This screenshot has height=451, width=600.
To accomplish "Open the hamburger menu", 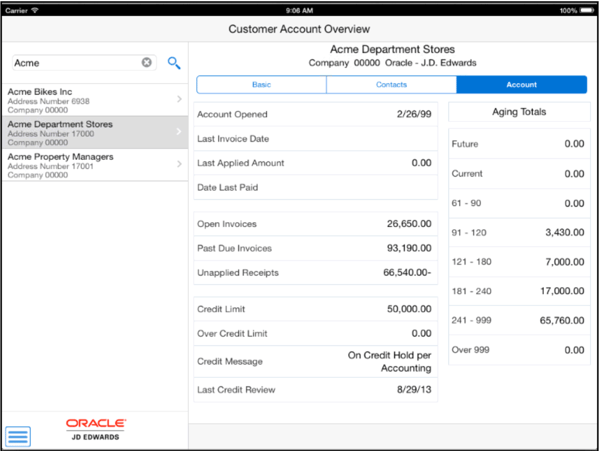I will point(18,436).
